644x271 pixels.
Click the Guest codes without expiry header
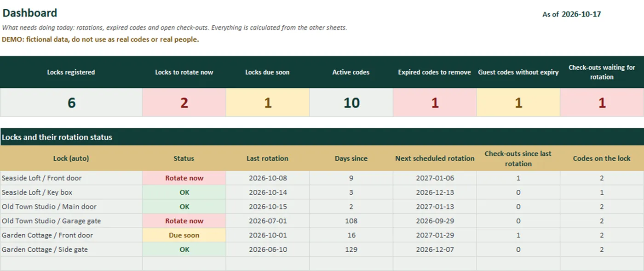point(518,72)
